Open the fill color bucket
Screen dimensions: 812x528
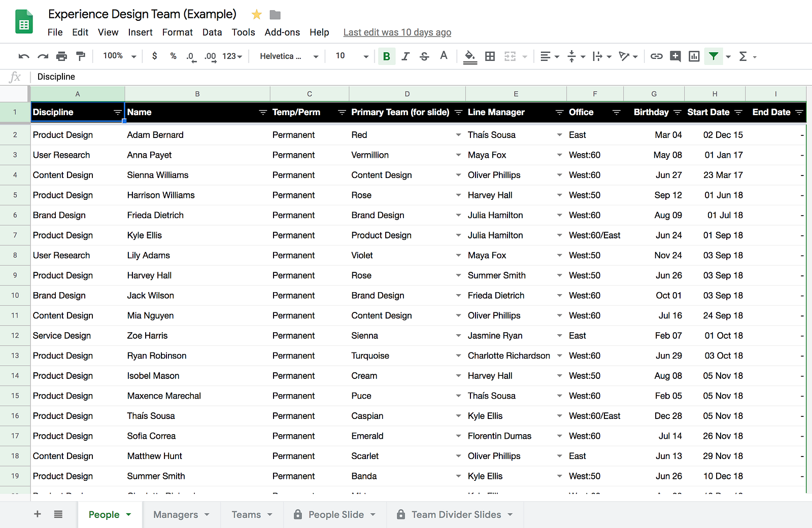(470, 56)
